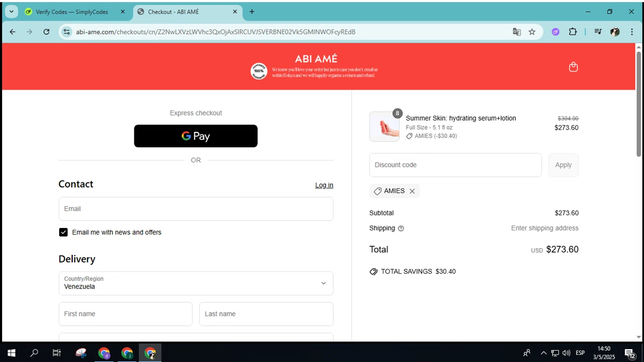
Task: Open the ESP language indicator
Action: 580,353
